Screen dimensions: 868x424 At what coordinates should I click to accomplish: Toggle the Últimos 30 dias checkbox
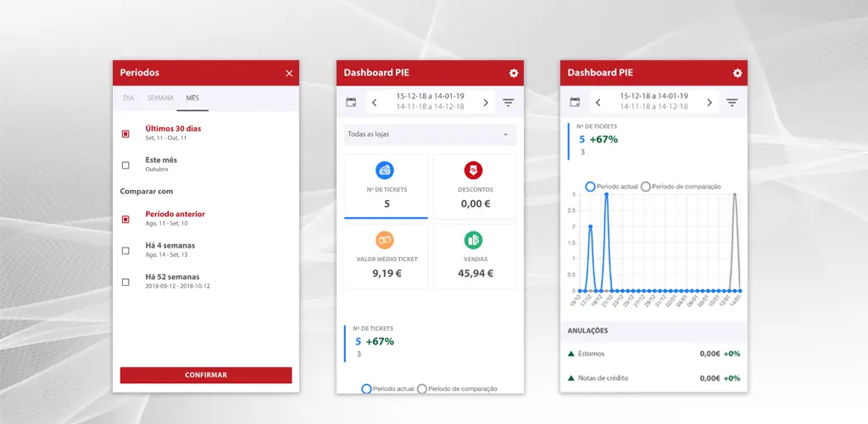tap(125, 133)
